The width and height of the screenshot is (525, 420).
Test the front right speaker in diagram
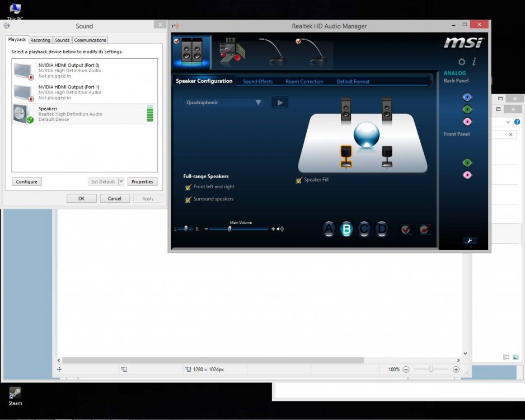click(x=387, y=110)
